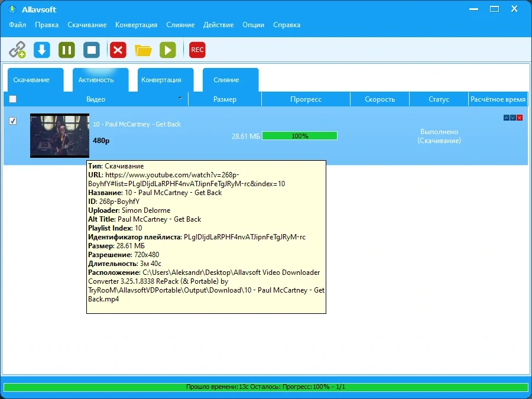Open the Конвертация menu
This screenshot has width=532, height=399.
136,25
